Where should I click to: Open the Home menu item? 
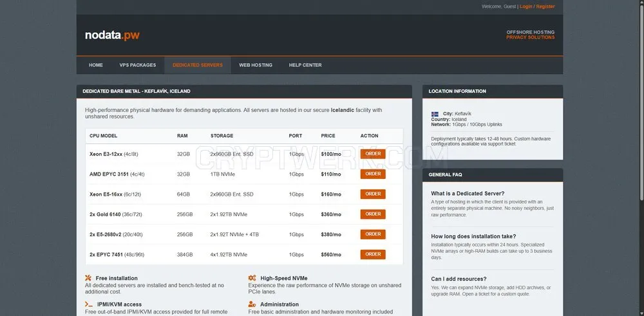[96, 65]
